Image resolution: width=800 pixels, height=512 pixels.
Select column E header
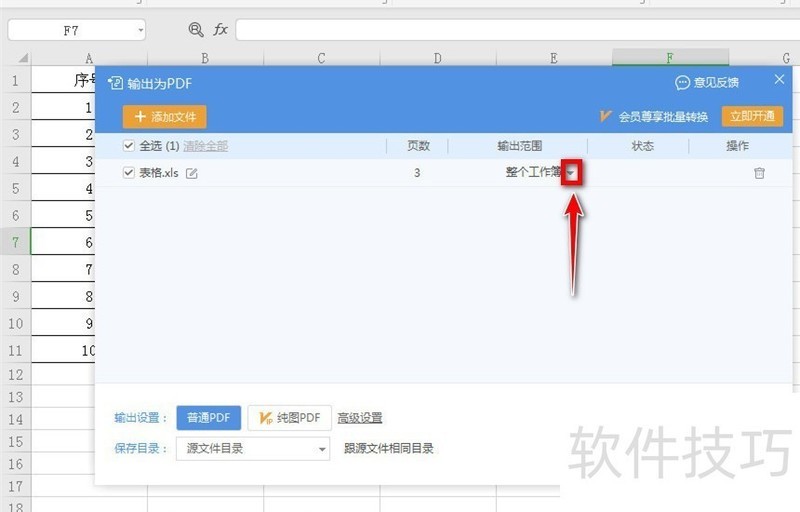(x=554, y=58)
